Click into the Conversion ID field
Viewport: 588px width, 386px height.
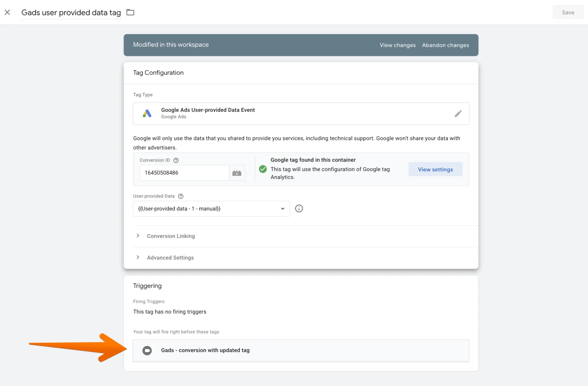pos(184,173)
